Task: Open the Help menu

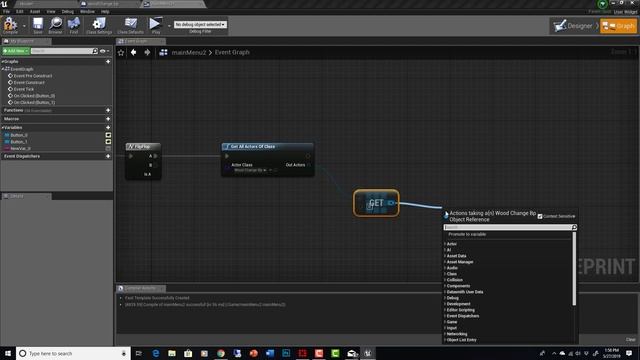Action: click(105, 11)
